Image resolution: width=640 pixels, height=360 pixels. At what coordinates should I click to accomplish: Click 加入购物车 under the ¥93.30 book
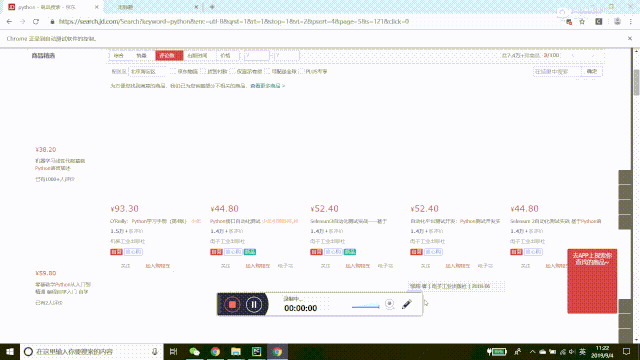point(158,266)
